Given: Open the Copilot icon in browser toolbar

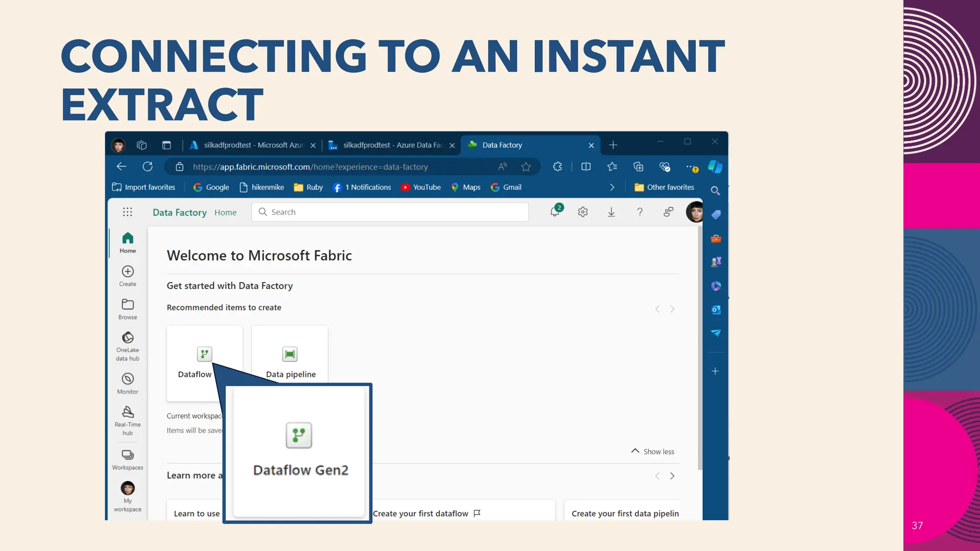Looking at the screenshot, I should point(715,166).
